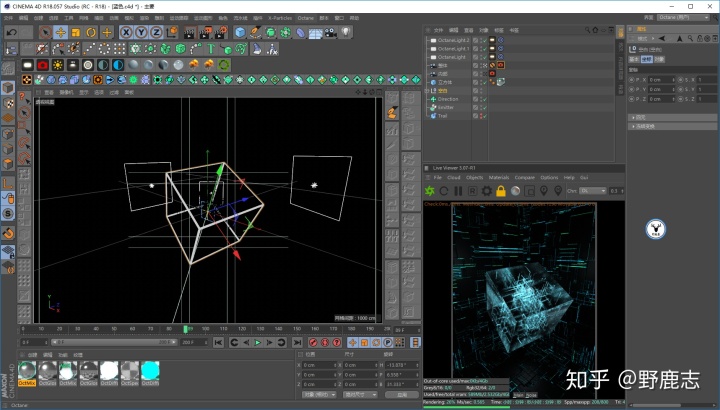Click P.X position input field
The height and width of the screenshot is (410, 720).
click(x=662, y=80)
